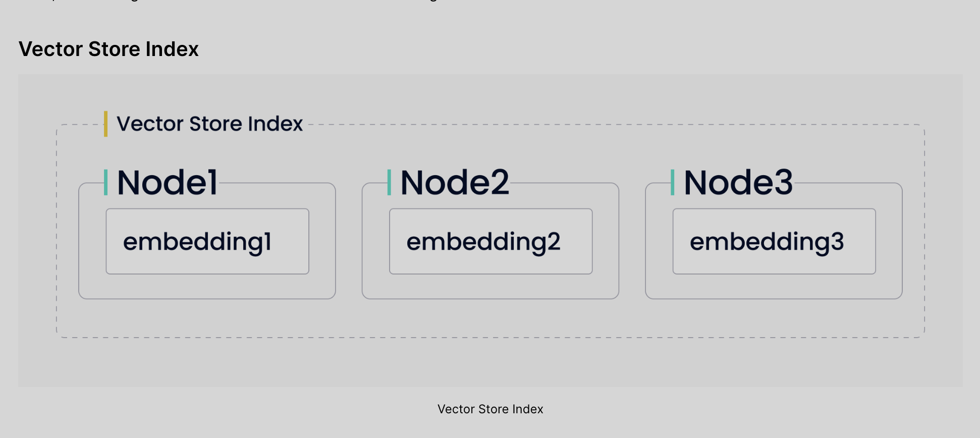Viewport: 980px width, 438px height.
Task: Select the Node3 label
Action: point(738,182)
